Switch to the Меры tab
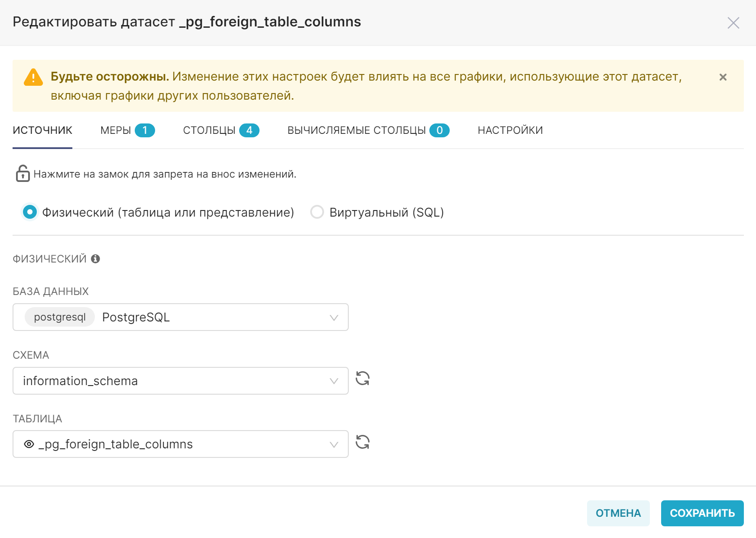756x538 pixels. click(127, 130)
